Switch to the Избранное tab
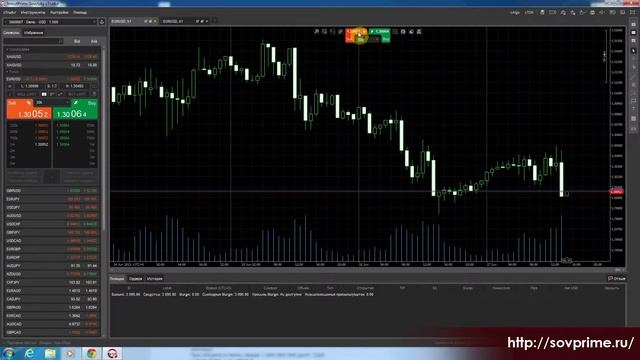The width and height of the screenshot is (640, 360). point(33,33)
